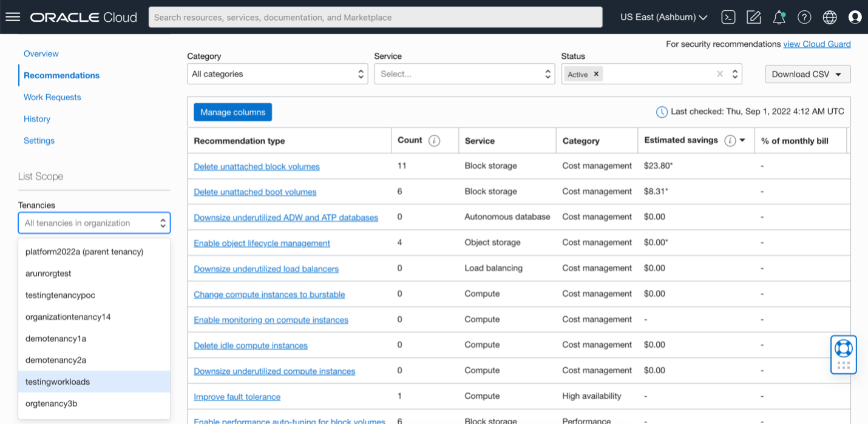Screen dimensions: 868x426
Task: Open the Code Editor icon
Action: click(x=753, y=17)
